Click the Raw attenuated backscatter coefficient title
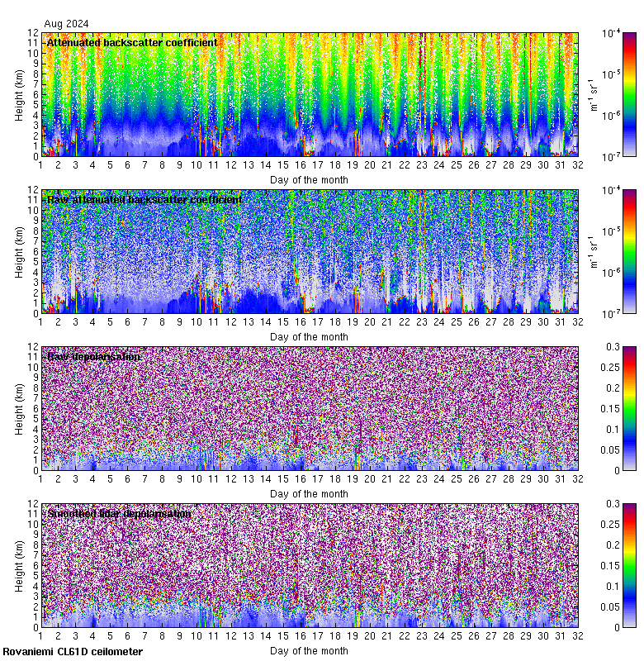This screenshot has width=644, height=661. (144, 199)
